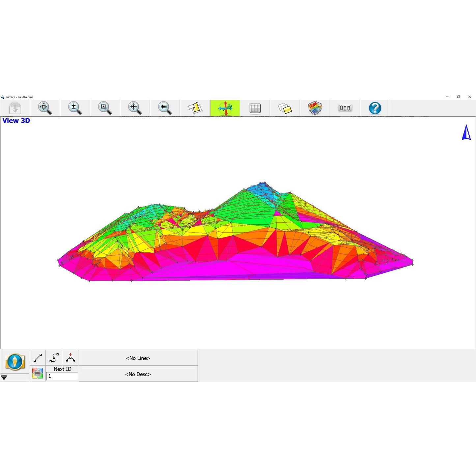This screenshot has height=476, width=476.
Task: Click the Zoom Previous back-arrow magnifier
Action: click(x=165, y=108)
